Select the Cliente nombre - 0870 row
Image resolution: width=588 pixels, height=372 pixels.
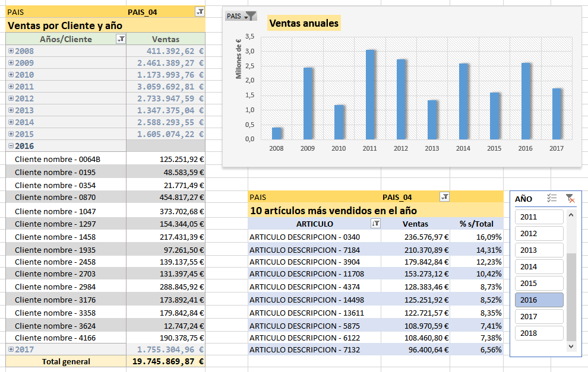(66, 197)
